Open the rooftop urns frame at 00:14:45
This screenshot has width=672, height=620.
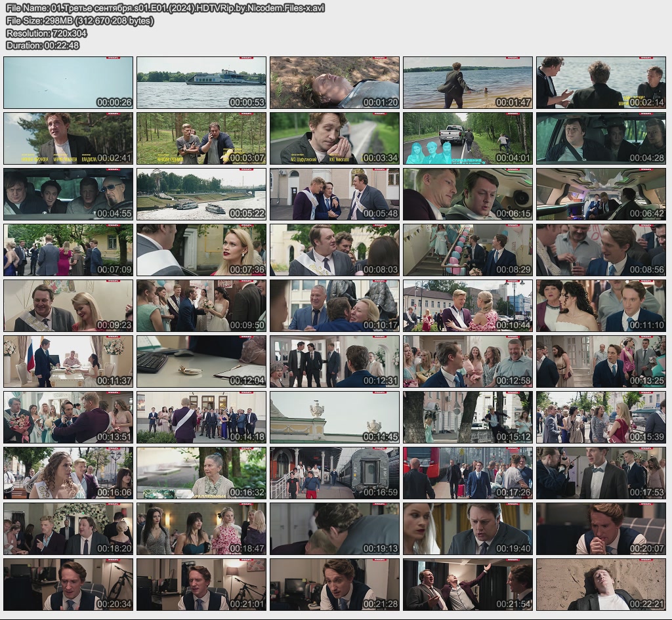click(x=335, y=417)
